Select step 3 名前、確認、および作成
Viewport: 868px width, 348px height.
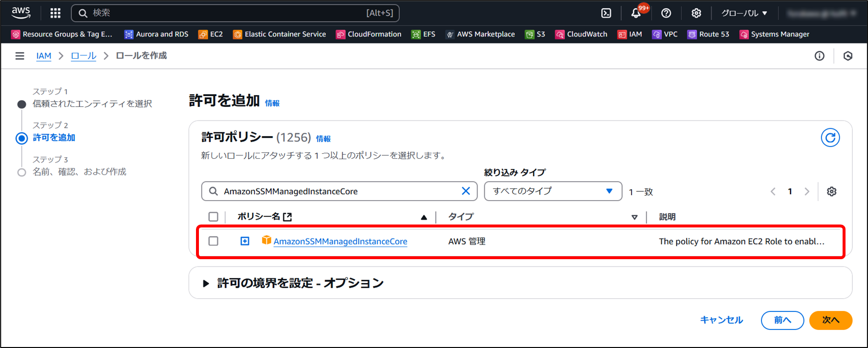pos(79,172)
